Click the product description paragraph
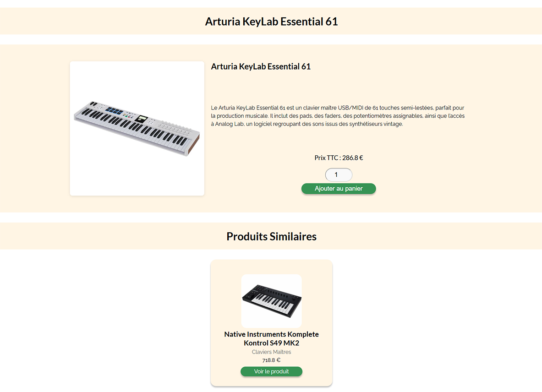542x392 pixels. pos(338,116)
